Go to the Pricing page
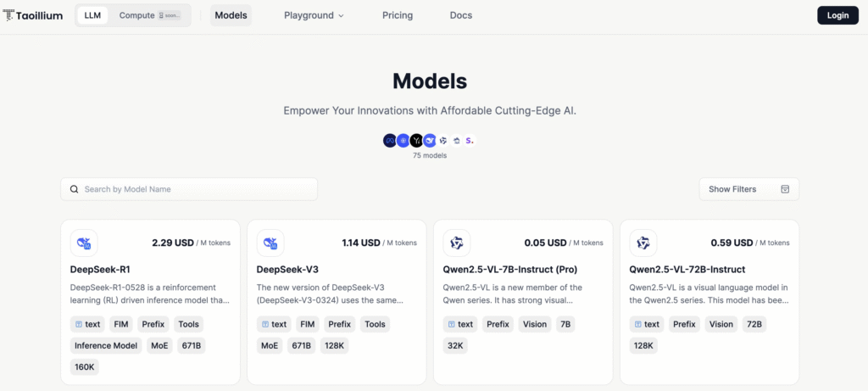 [x=398, y=15]
